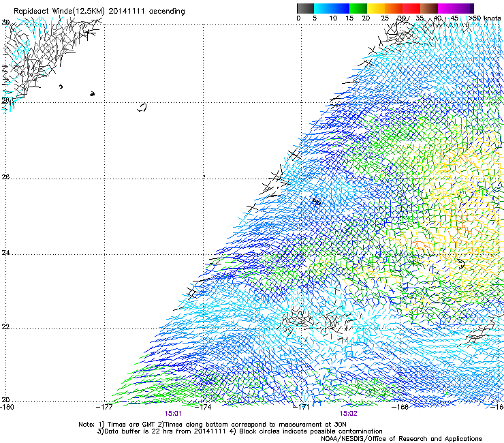Click the legend value '10'

coord(333,18)
